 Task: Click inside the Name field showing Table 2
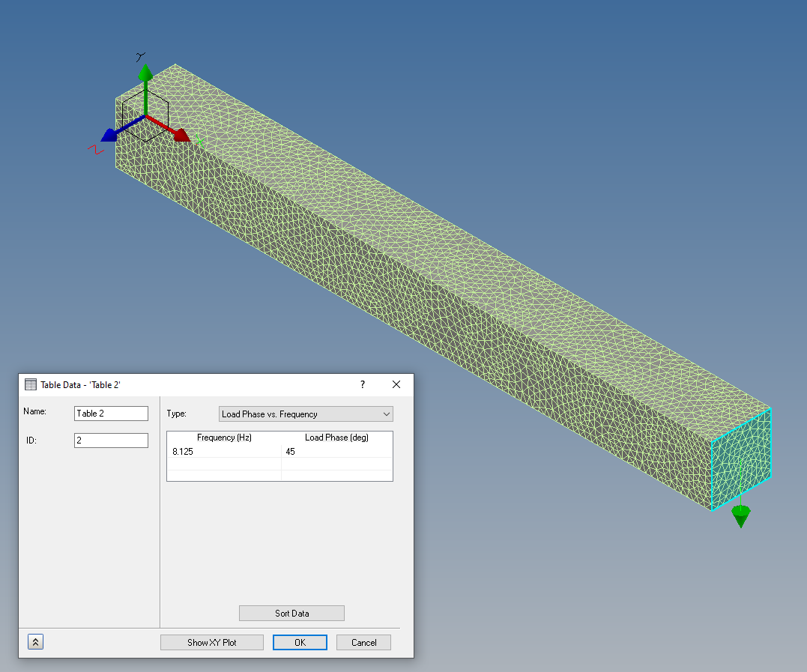coord(110,413)
